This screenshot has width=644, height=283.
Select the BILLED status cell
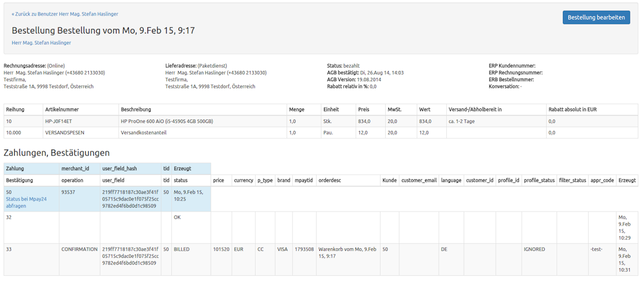pyautogui.click(x=182, y=249)
